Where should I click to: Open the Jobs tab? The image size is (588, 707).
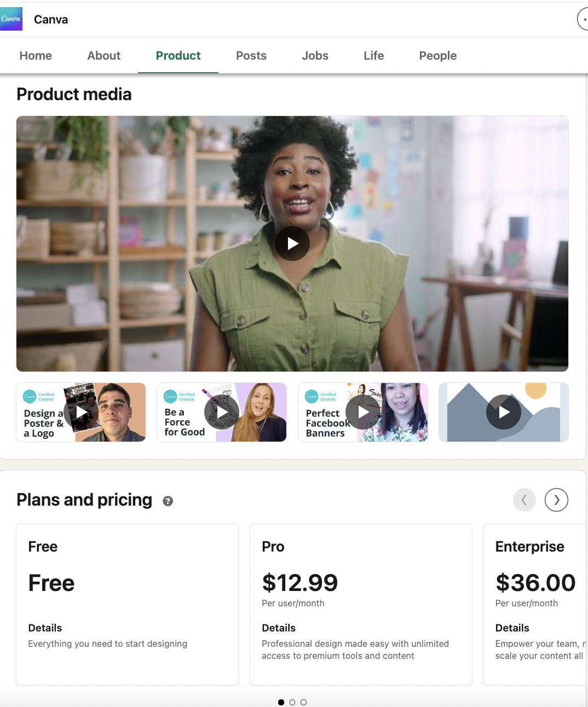click(x=315, y=55)
